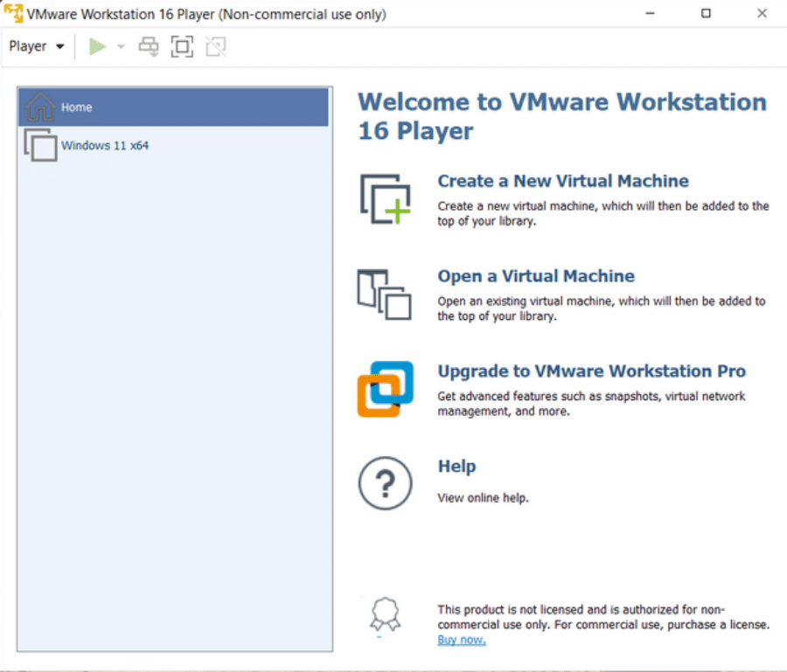Screen dimensions: 787x672
Task: Select the Windows 11 x64 virtual machine
Action: [x=105, y=145]
